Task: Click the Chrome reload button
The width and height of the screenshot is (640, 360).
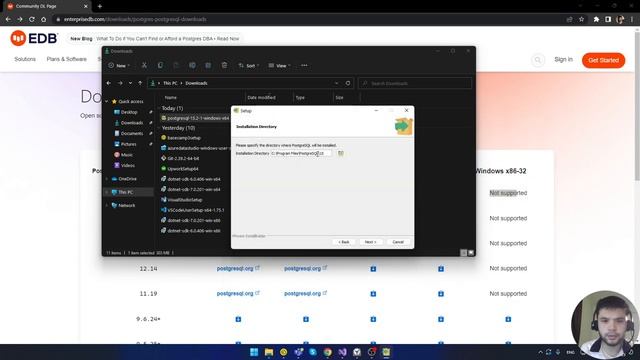Action: click(31, 19)
